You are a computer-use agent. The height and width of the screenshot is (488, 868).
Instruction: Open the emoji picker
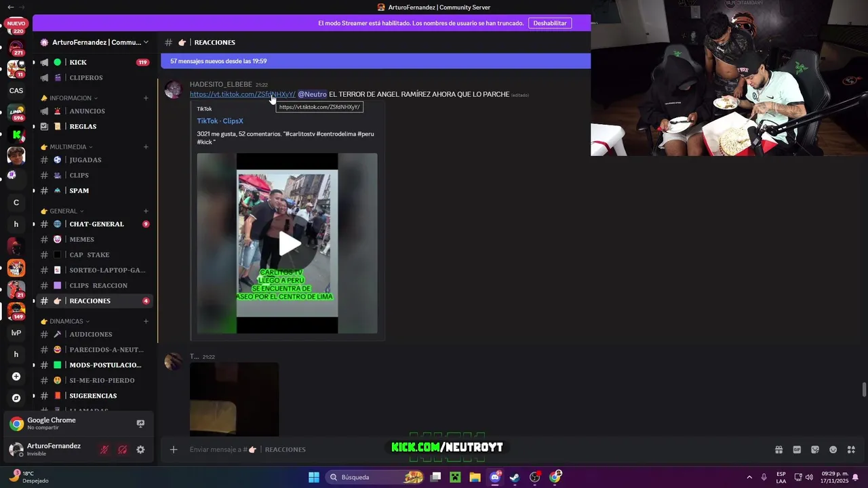tap(833, 449)
